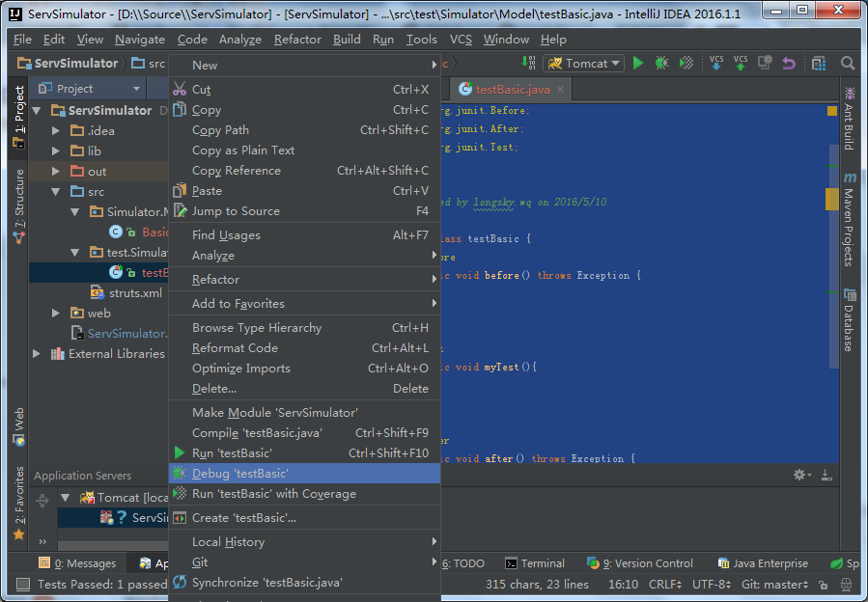The height and width of the screenshot is (602, 868).
Task: Click the Application Servers gear settings icon
Action: tap(801, 475)
